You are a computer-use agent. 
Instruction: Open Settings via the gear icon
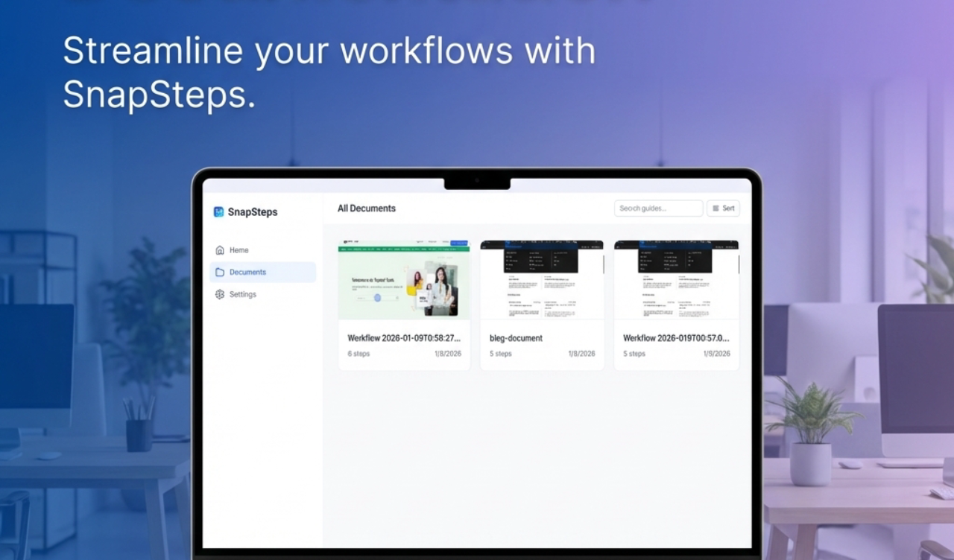pyautogui.click(x=220, y=294)
